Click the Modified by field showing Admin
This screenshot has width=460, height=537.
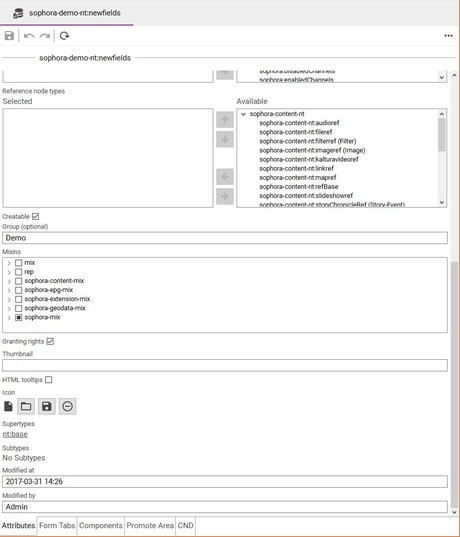(x=225, y=507)
